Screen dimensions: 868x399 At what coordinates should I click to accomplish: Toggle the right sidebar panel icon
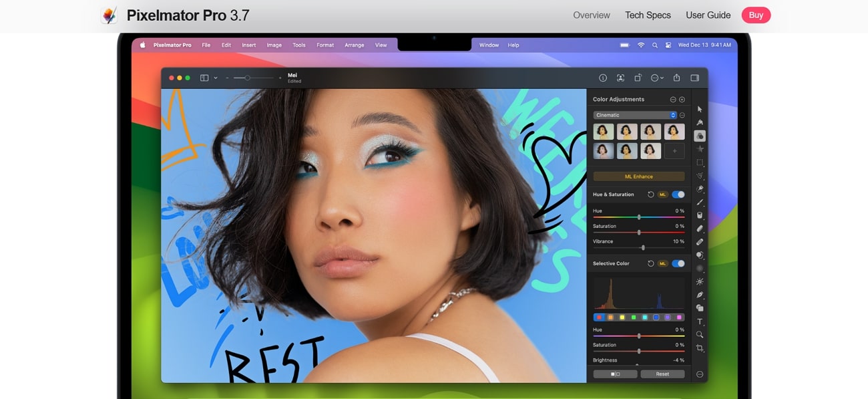click(694, 78)
